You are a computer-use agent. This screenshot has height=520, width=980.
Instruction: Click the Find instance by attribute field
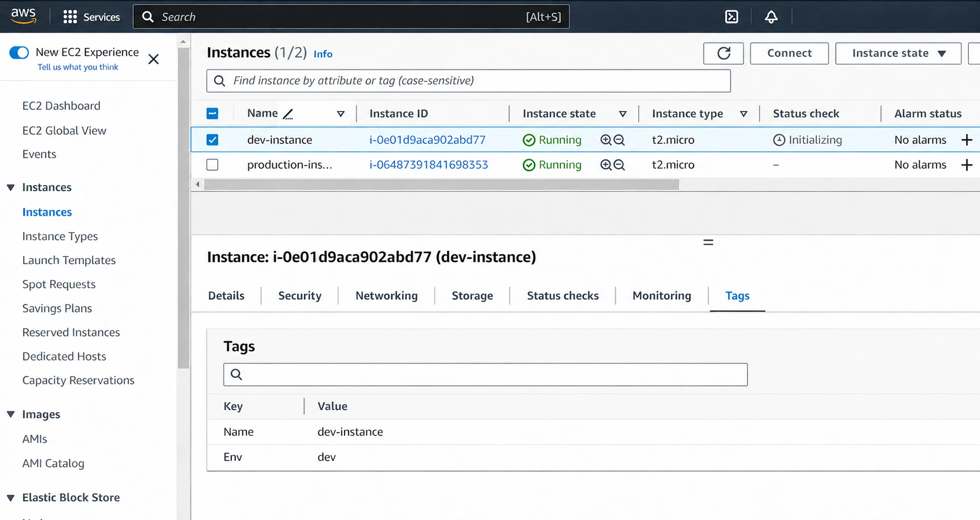click(x=469, y=81)
